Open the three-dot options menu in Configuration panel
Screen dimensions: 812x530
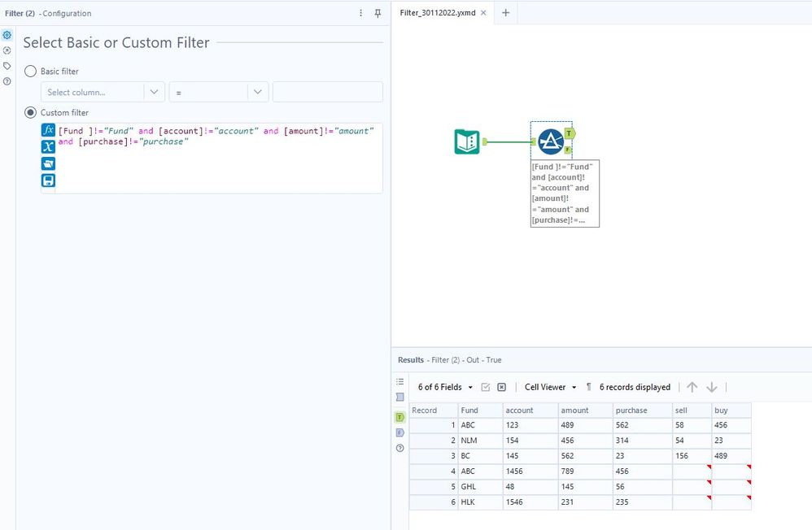(x=361, y=13)
